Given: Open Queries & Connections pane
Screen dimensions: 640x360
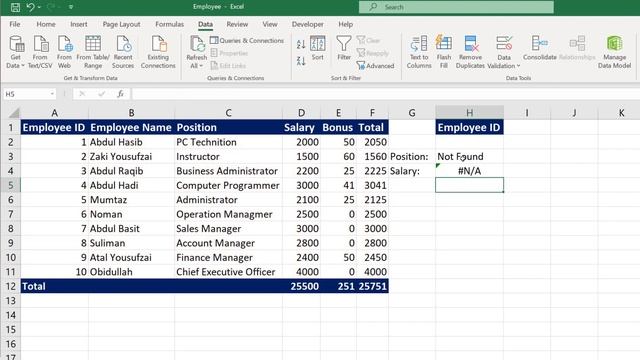Looking at the screenshot, I should [247, 40].
